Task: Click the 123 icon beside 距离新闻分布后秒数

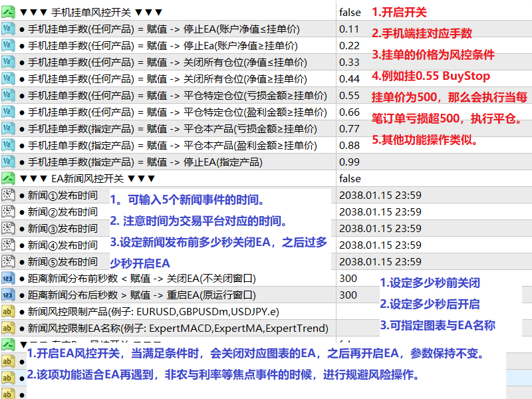Action: pos(9,295)
